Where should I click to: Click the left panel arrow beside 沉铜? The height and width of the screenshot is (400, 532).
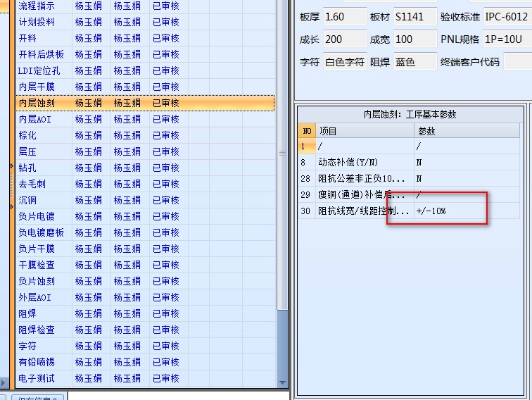pyautogui.click(x=12, y=206)
